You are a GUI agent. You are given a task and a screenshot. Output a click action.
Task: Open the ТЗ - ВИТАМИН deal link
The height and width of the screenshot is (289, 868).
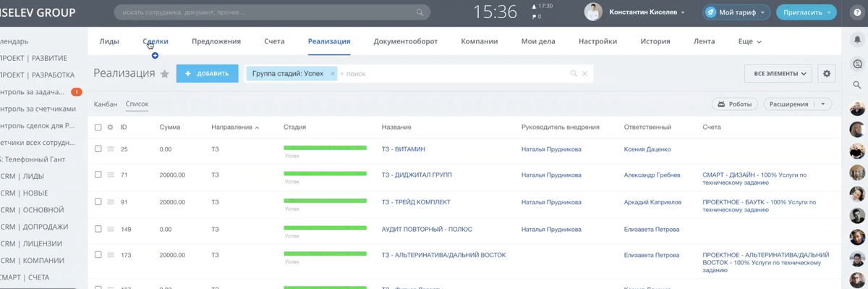[x=403, y=148]
